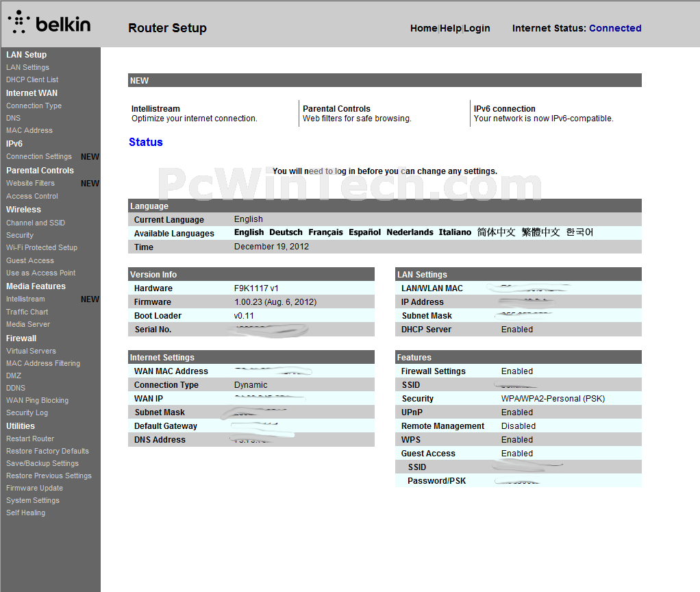Open the Help link in the header
This screenshot has width=700, height=592.
pos(451,28)
